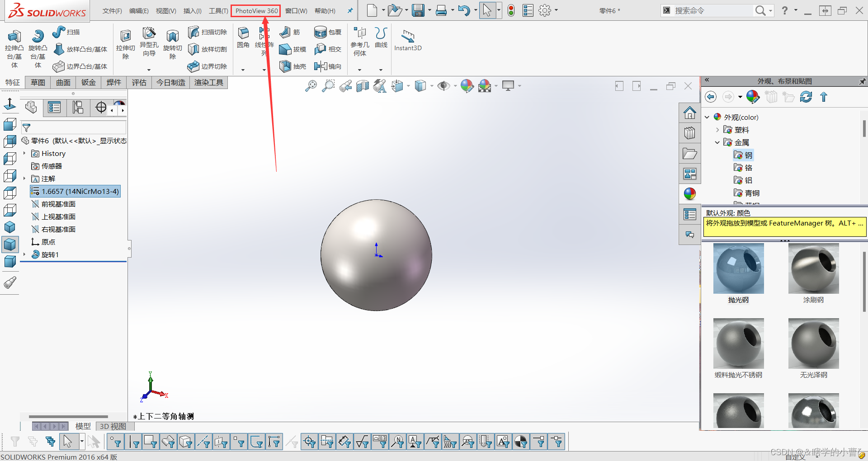
Task: Open the Options gear dropdown arrow
Action: pos(556,10)
